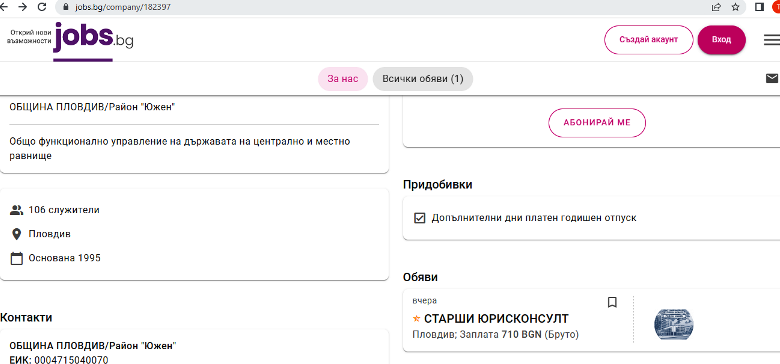Screen dimensions: 780x364
Task: Go forward in browser history
Action: tap(22, 7)
